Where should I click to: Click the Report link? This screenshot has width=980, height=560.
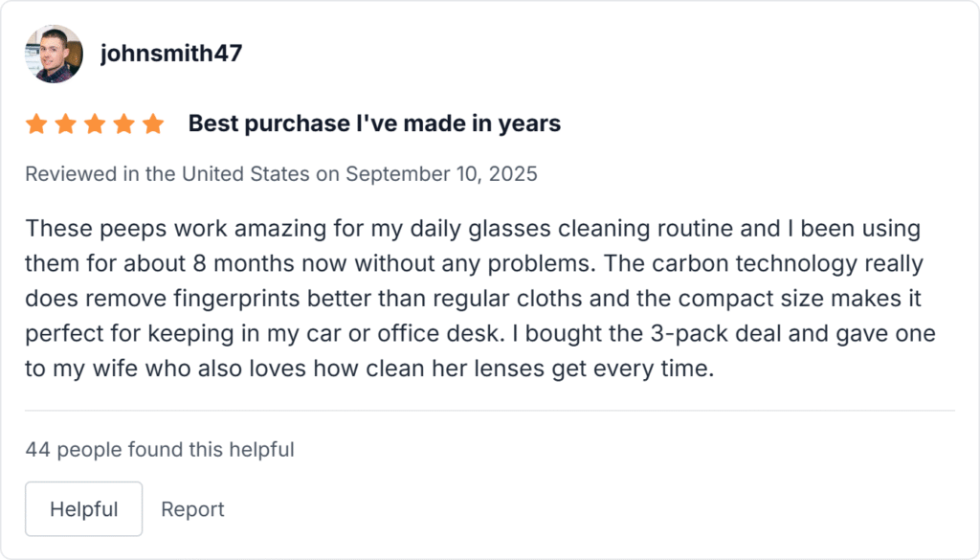(x=192, y=508)
